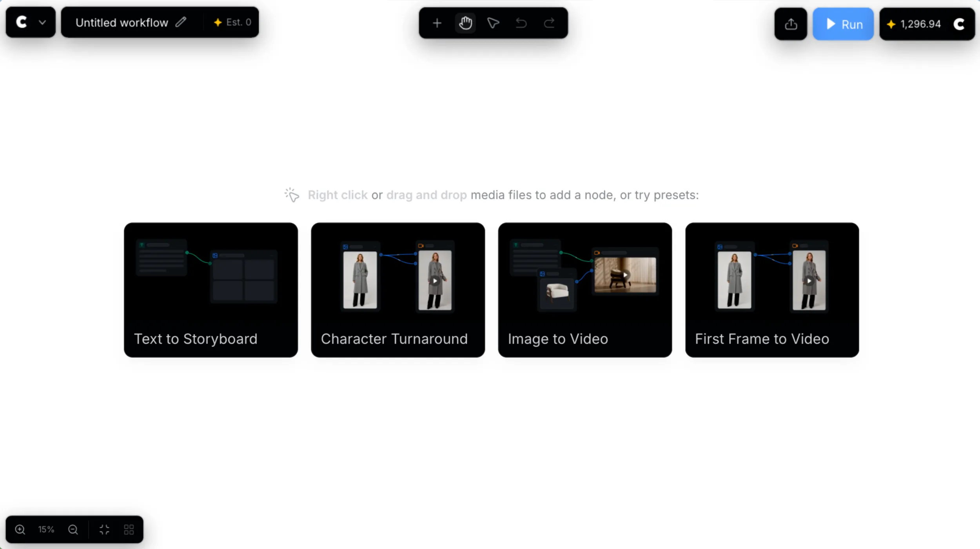Click the redo arrow icon
This screenshot has width=980, height=549.
[549, 23]
